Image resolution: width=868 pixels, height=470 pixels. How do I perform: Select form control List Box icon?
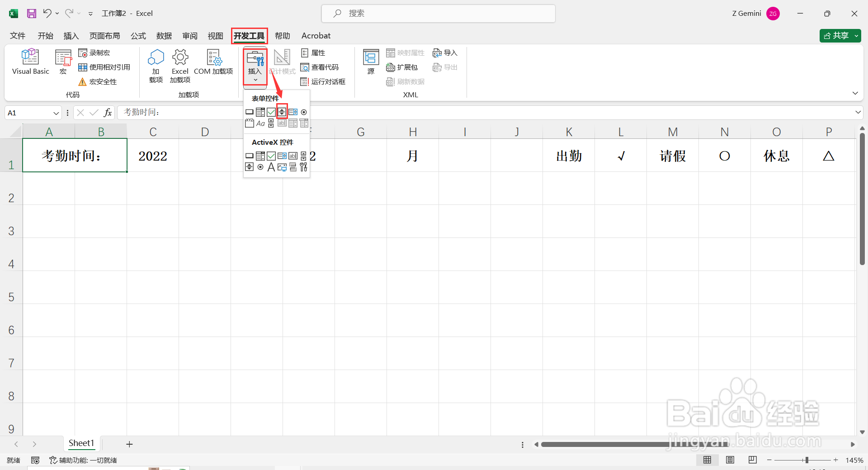point(293,112)
